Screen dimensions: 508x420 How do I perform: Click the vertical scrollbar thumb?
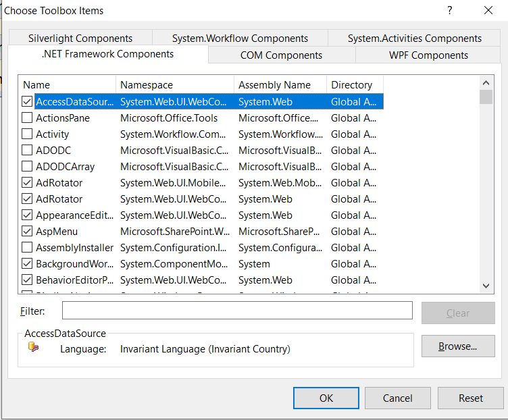pyautogui.click(x=486, y=97)
